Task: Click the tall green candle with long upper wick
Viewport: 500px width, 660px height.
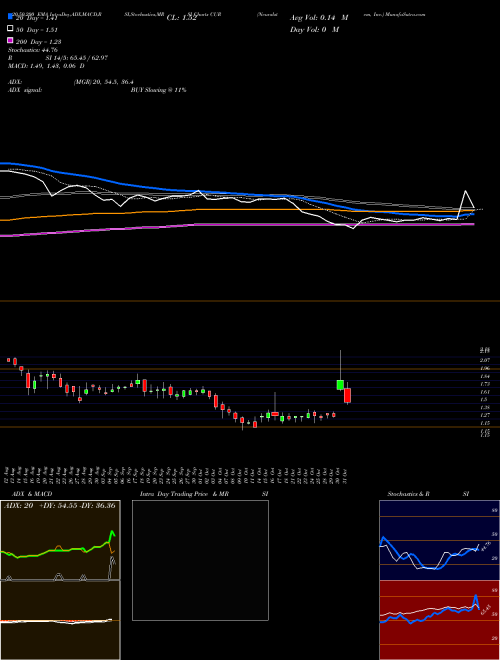Action: pos(340,384)
